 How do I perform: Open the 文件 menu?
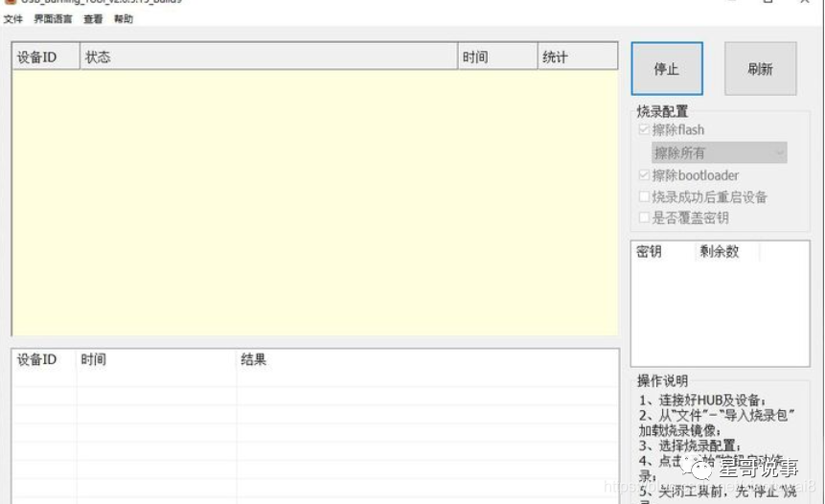pos(12,19)
